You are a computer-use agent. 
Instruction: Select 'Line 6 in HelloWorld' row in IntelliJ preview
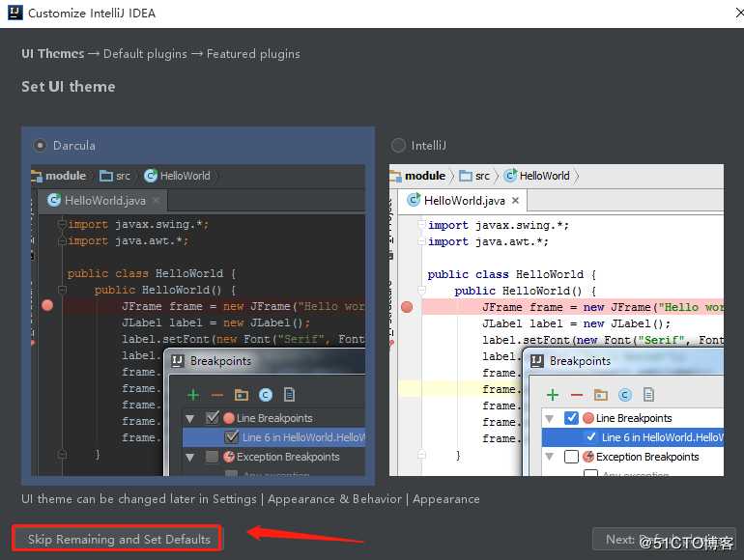click(x=633, y=437)
